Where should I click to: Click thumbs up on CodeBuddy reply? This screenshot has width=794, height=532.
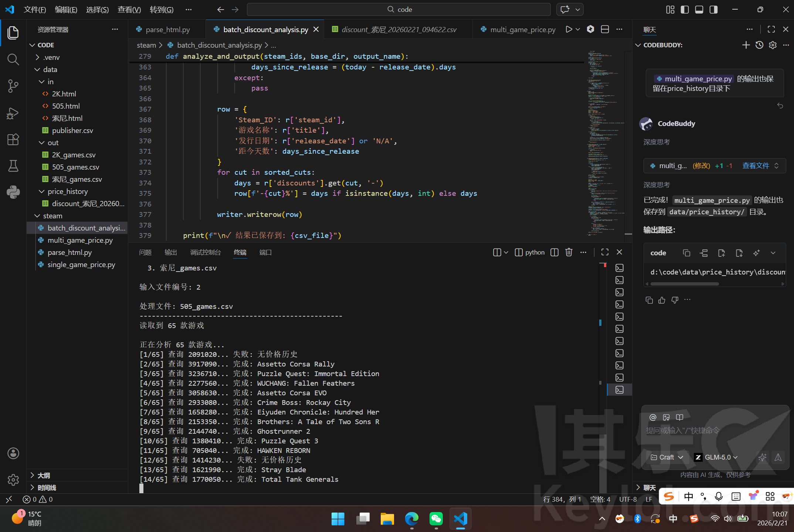coord(662,300)
